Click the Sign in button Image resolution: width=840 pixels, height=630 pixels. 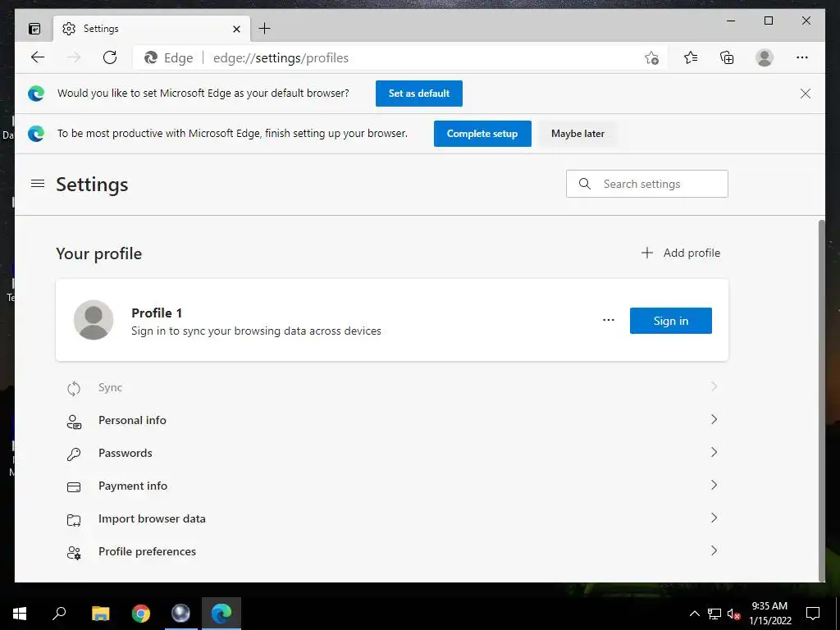(x=671, y=321)
